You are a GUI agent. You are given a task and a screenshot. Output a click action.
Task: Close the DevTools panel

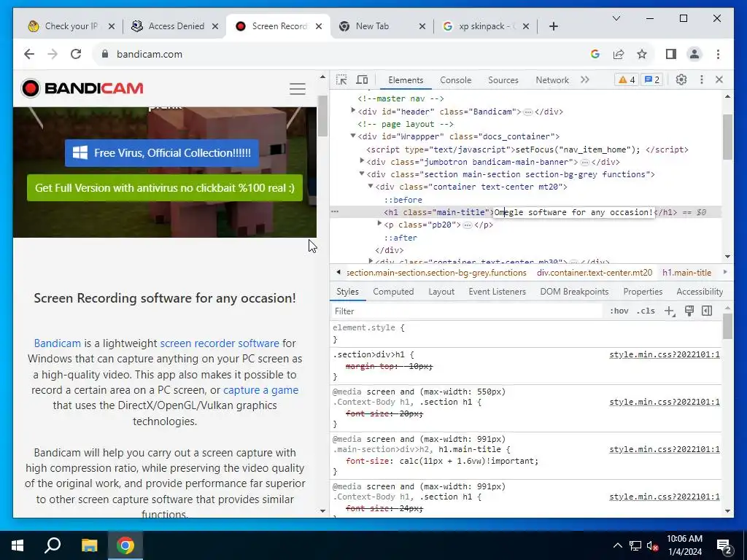pos(719,80)
